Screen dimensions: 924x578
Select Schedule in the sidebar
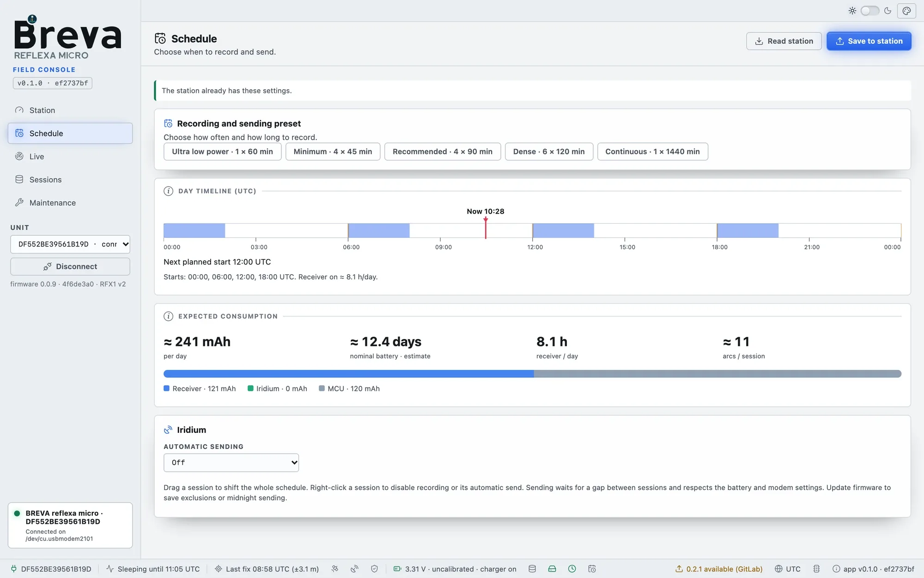70,133
